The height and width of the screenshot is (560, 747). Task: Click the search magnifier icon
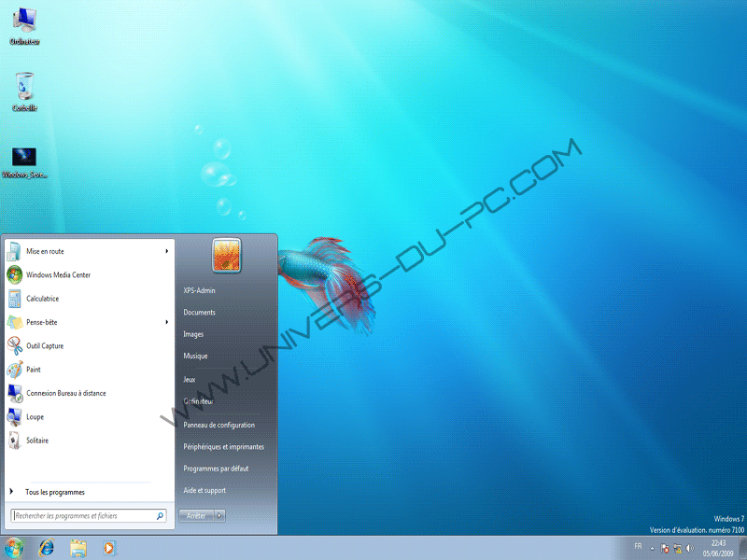click(160, 516)
